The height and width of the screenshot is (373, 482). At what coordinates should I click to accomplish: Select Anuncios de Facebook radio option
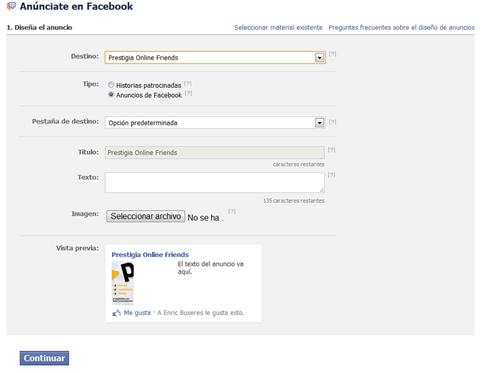[111, 95]
